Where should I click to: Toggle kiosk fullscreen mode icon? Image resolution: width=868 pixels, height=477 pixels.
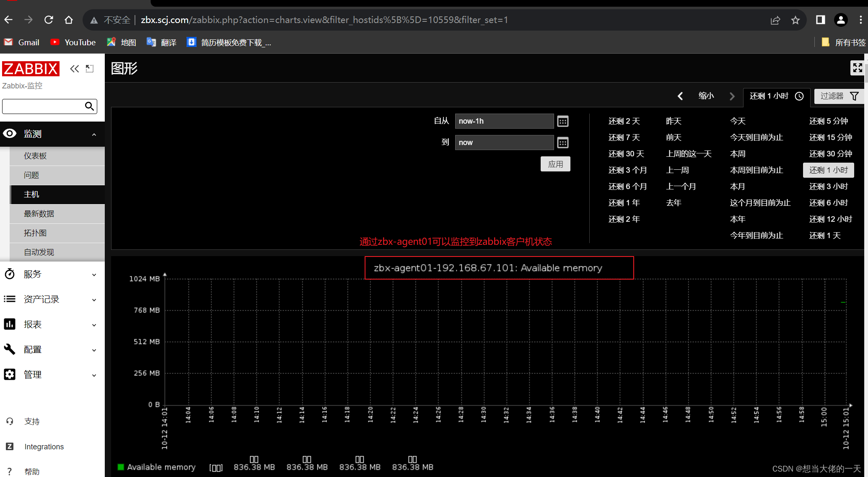[858, 68]
